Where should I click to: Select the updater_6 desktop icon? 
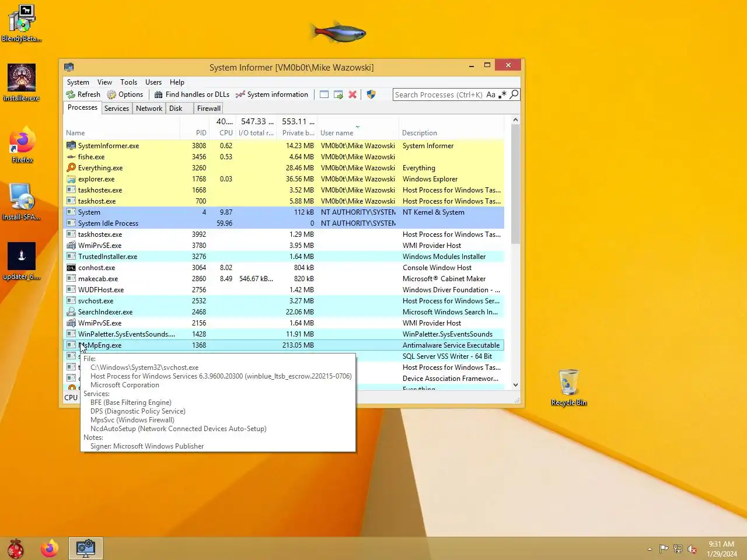coord(22,261)
